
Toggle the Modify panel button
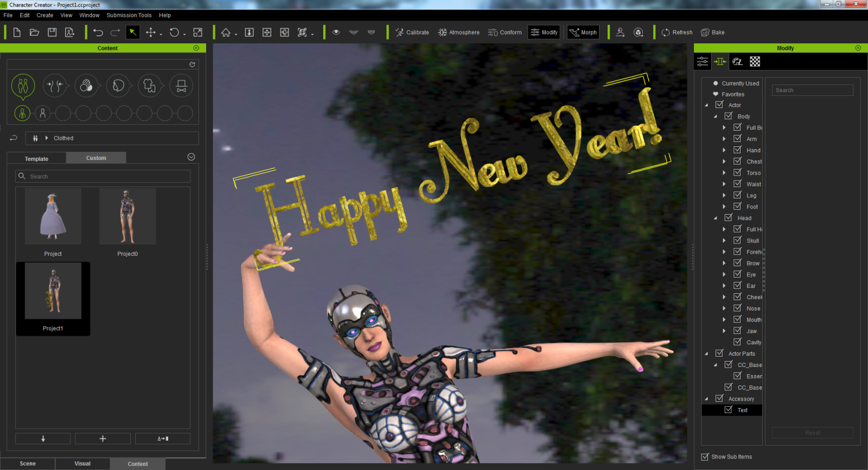(544, 33)
